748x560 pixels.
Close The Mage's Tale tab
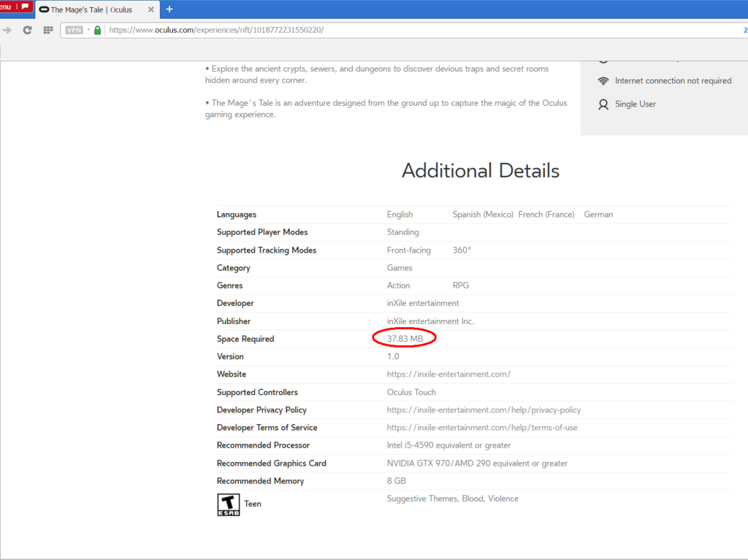click(x=150, y=9)
